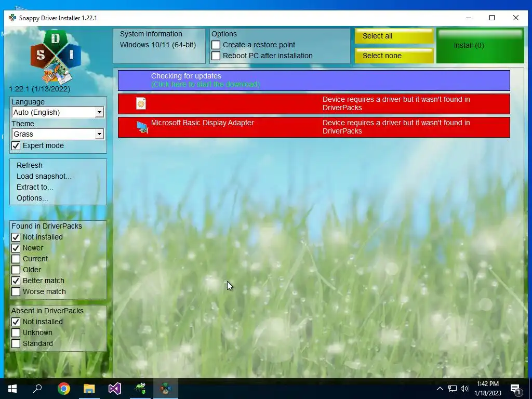Open the notification center icon
This screenshot has width=532, height=399.
[x=516, y=389]
